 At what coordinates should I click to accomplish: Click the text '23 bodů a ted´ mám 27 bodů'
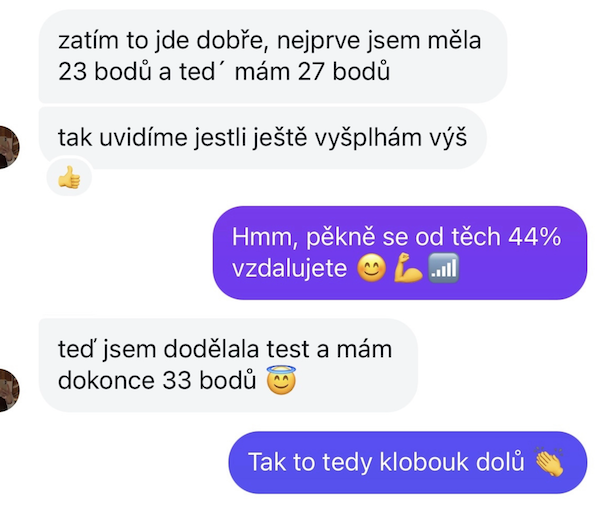point(224,72)
